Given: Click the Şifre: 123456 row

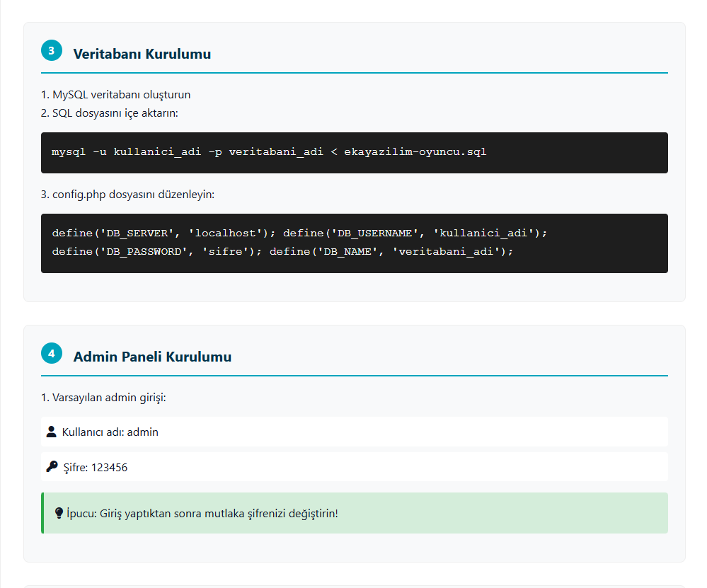Looking at the screenshot, I should click(355, 467).
